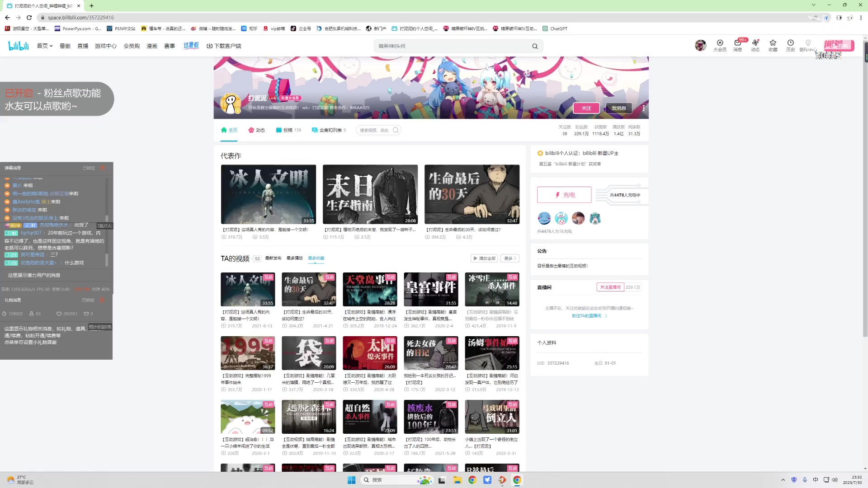Sort videos by 最多播放
The image size is (868, 488).
[295, 258]
